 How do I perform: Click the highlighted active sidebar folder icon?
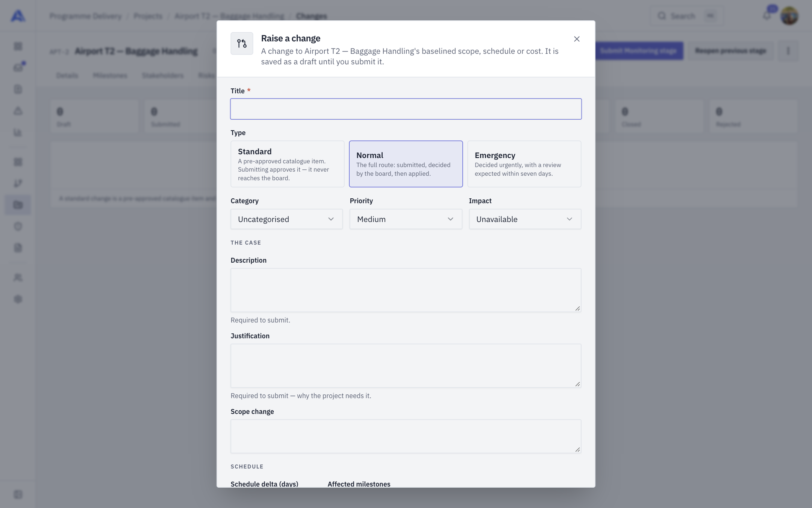[18, 205]
